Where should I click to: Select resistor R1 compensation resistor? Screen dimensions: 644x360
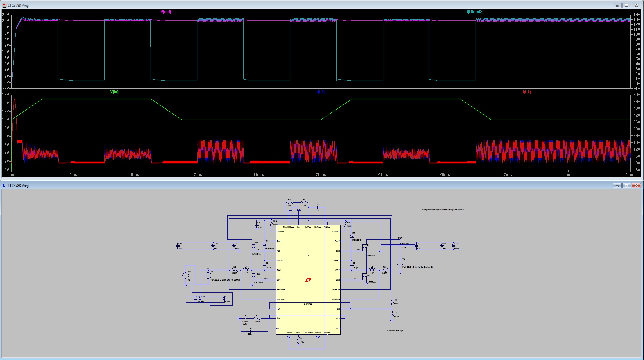pos(257,319)
